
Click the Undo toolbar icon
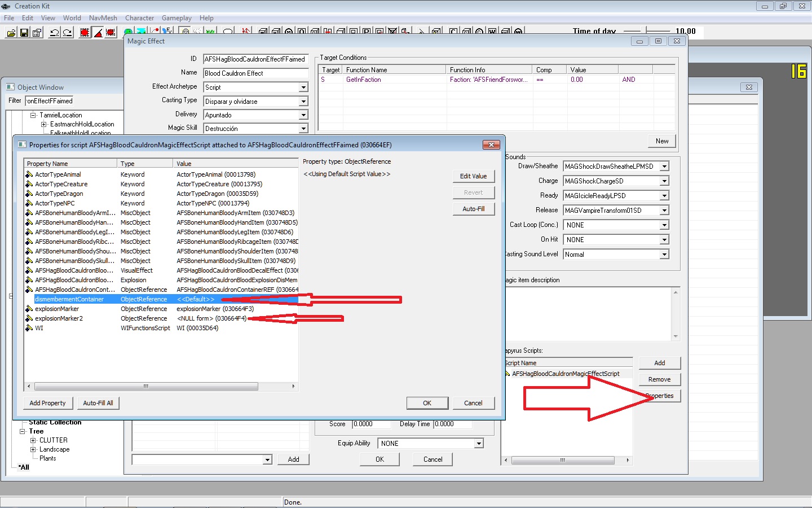pyautogui.click(x=54, y=33)
